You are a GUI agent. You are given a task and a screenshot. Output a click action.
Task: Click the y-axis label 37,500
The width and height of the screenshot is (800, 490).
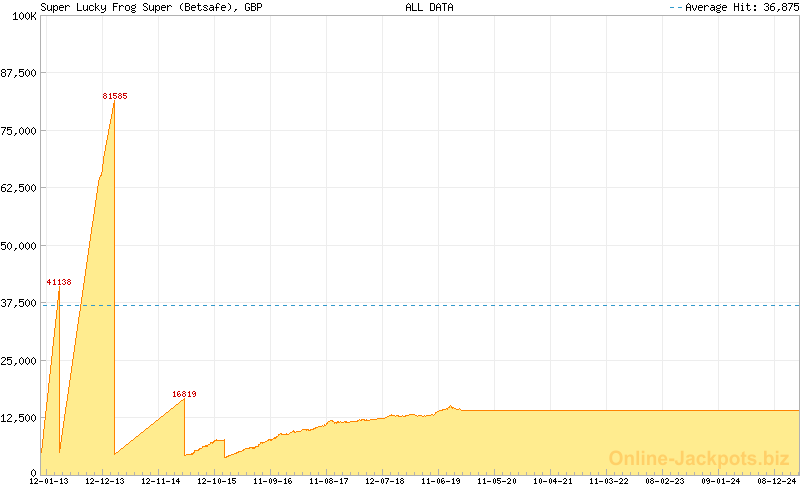19,303
